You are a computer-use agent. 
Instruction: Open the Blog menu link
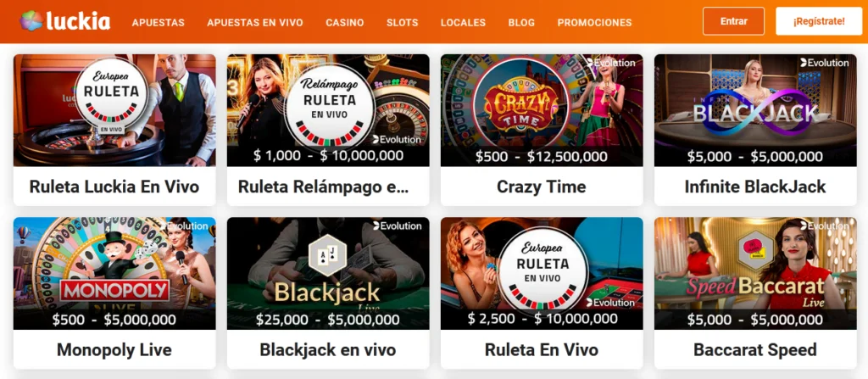click(521, 23)
